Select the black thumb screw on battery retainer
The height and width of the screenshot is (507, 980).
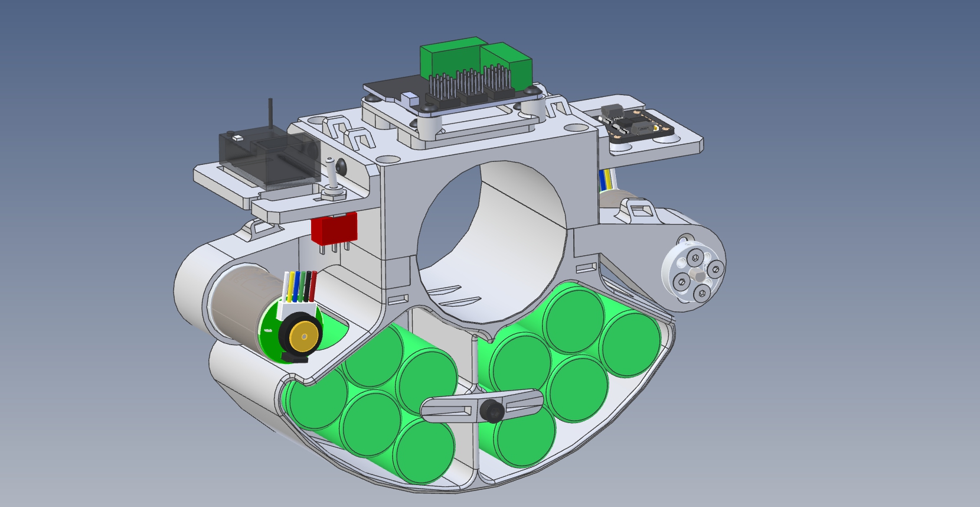pyautogui.click(x=492, y=411)
